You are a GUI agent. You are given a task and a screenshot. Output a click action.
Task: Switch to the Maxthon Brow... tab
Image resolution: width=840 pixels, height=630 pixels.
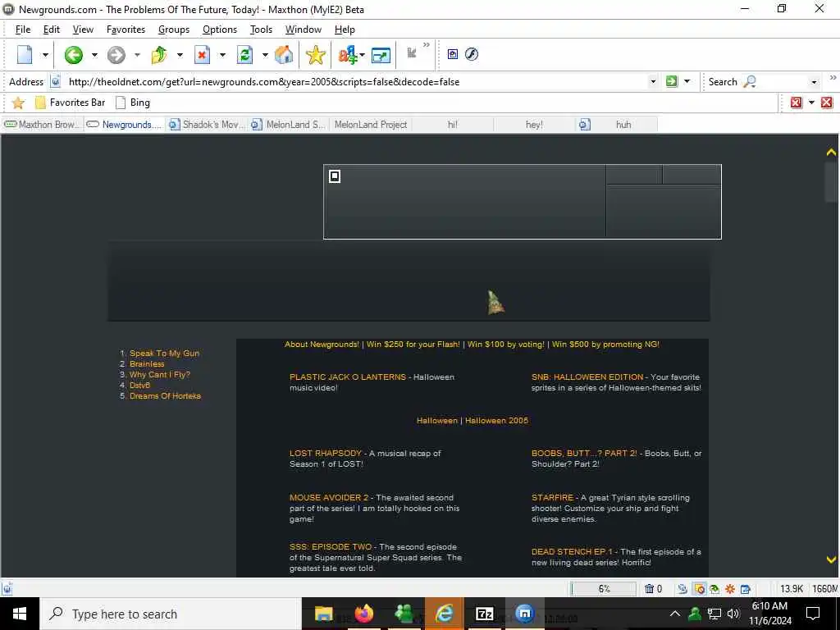click(43, 125)
